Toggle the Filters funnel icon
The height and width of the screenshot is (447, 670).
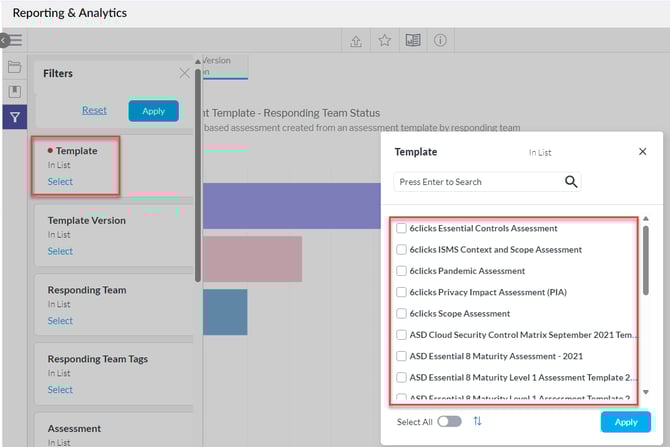[14, 118]
